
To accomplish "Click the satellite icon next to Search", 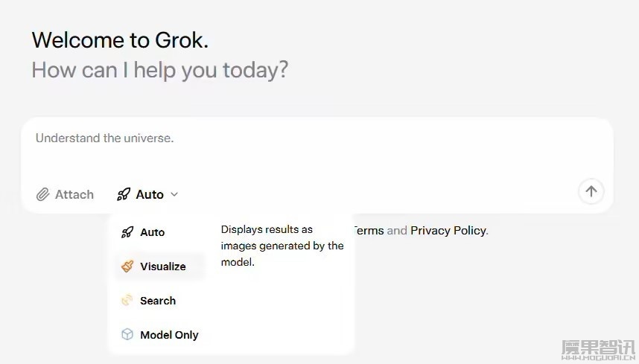I will pyautogui.click(x=127, y=301).
